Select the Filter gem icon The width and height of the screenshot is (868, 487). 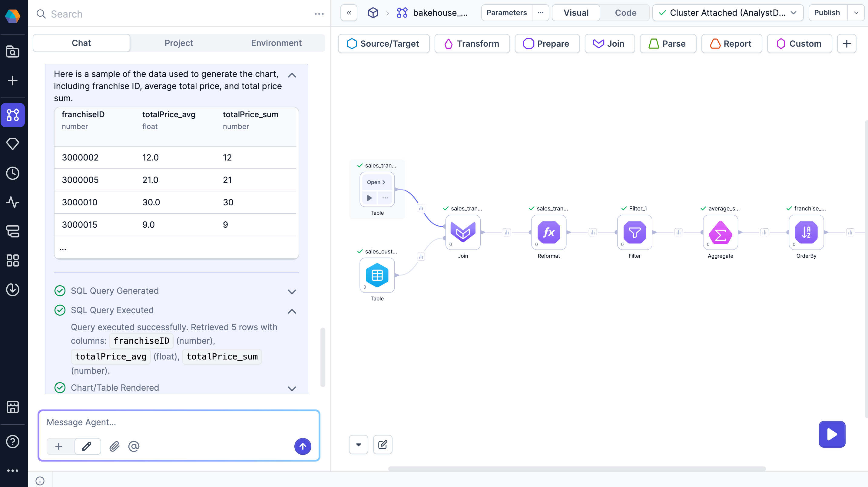pyautogui.click(x=634, y=232)
